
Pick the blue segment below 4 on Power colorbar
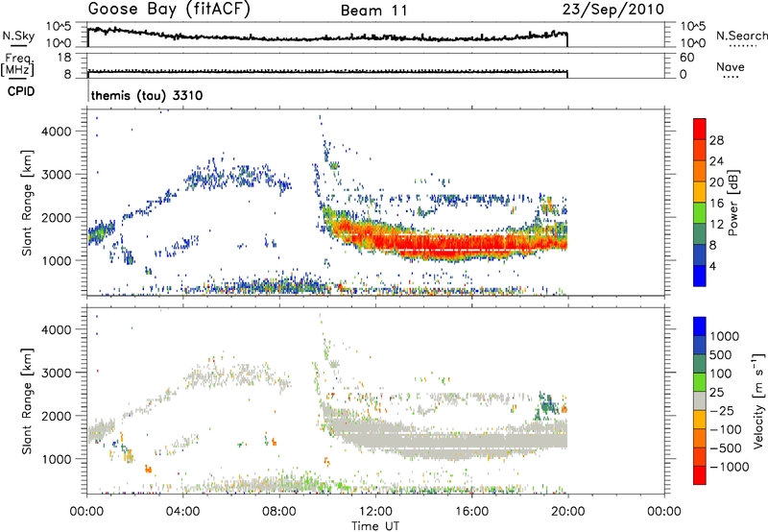tap(700, 276)
